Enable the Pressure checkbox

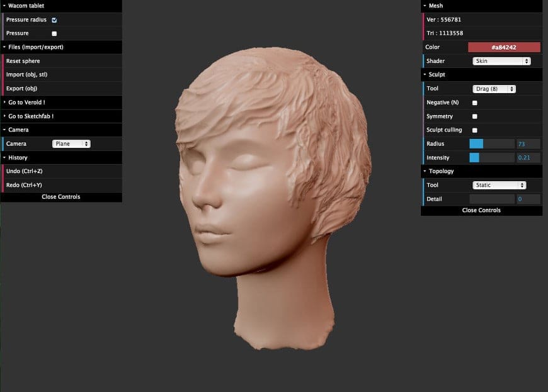coord(54,33)
